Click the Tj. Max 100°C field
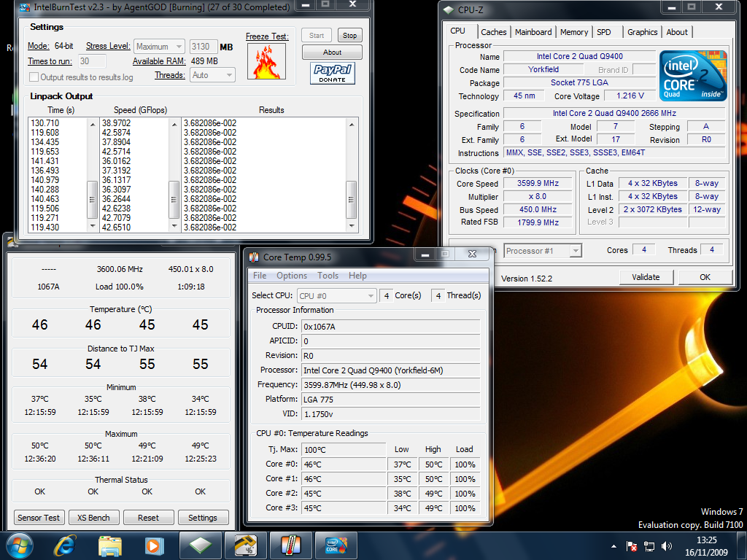Image resolution: width=747 pixels, height=560 pixels. click(x=344, y=449)
